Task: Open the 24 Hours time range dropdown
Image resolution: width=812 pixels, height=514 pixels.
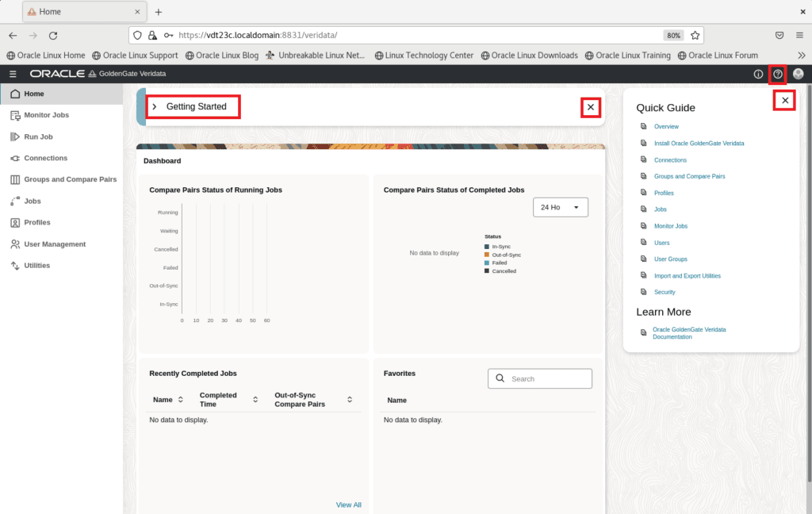Action: click(561, 207)
